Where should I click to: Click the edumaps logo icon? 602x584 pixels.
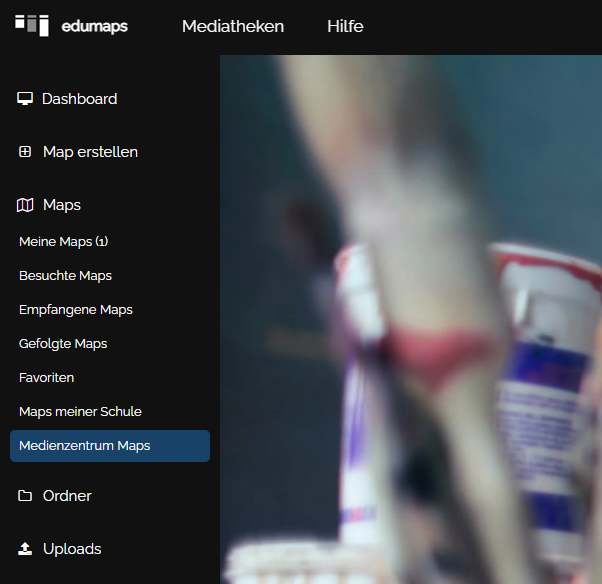32,25
